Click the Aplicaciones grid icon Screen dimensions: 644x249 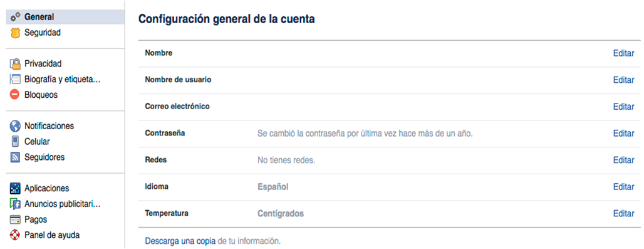(15, 189)
